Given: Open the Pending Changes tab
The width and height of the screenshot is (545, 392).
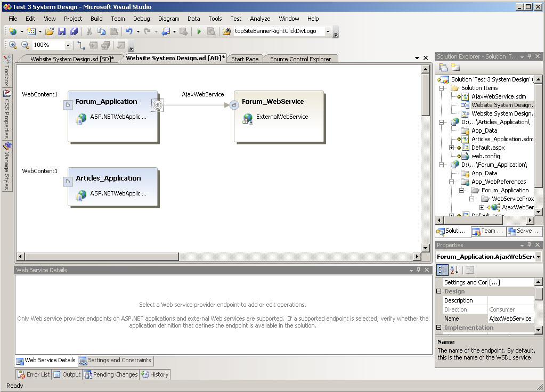Looking at the screenshot, I should 111,374.
